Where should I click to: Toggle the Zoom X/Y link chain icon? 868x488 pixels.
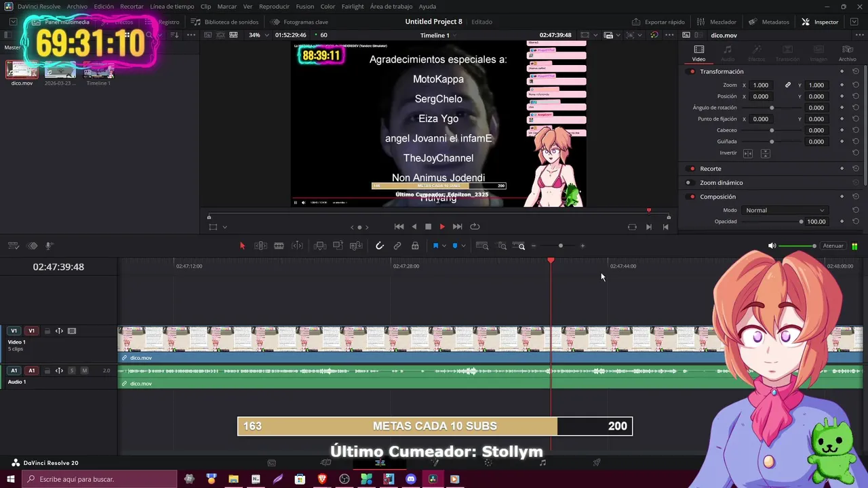[x=788, y=85]
